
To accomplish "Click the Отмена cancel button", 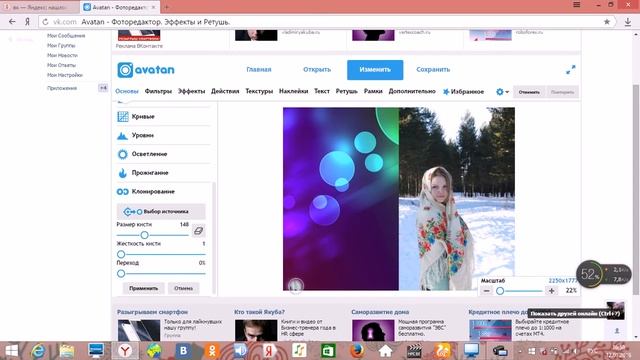I will click(183, 288).
